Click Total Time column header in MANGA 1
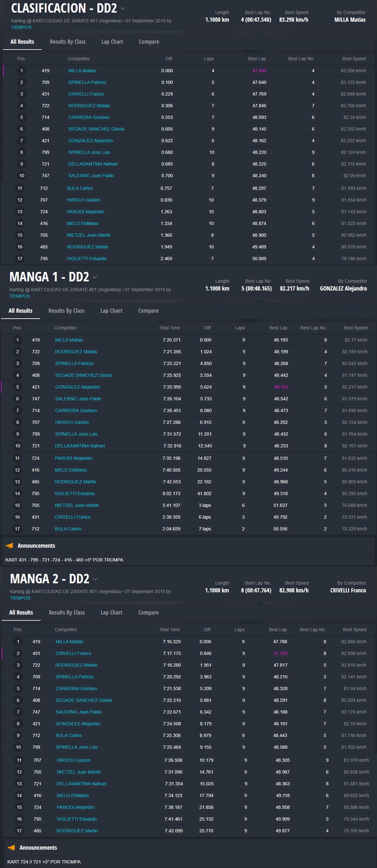 click(x=169, y=328)
